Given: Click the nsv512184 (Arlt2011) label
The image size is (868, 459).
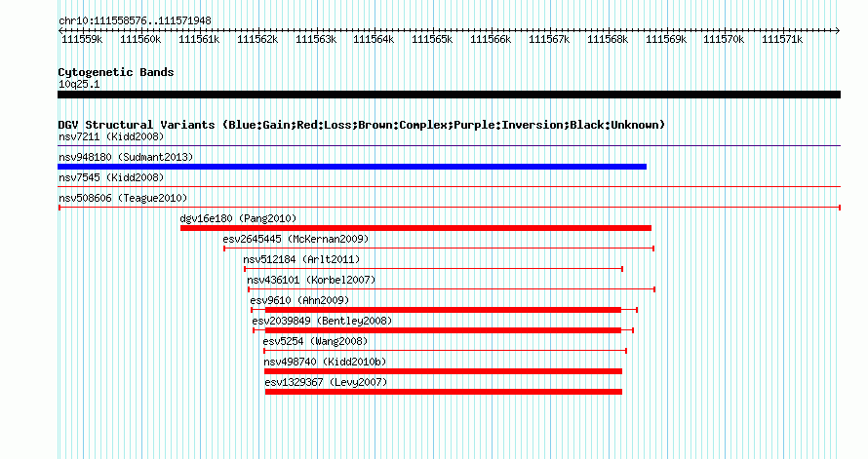Looking at the screenshot, I should tap(301, 259).
